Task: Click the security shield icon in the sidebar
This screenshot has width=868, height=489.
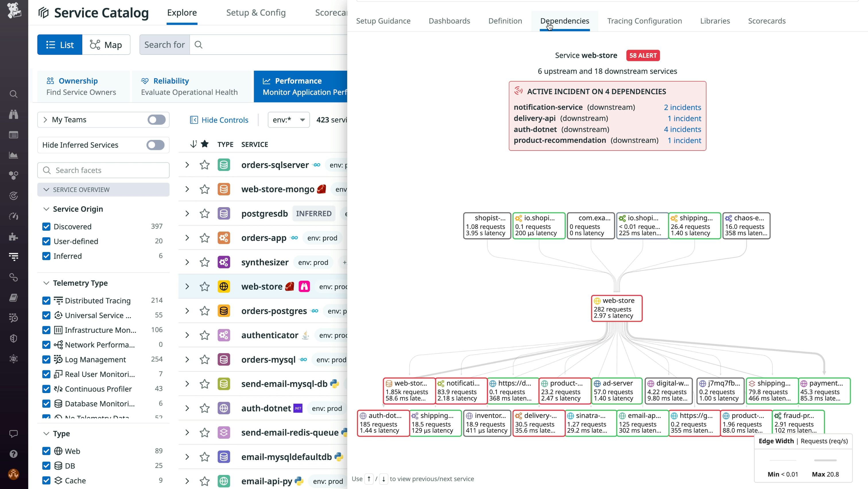Action: pos(13,338)
